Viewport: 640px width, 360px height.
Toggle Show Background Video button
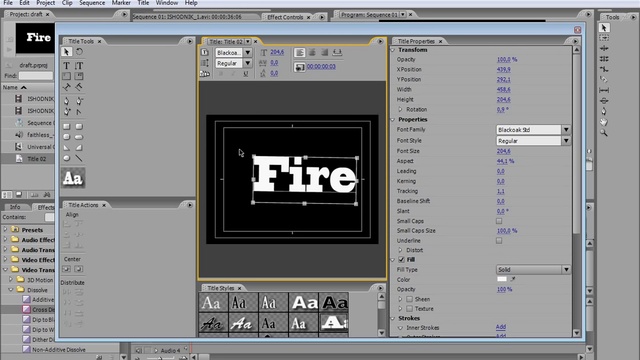(300, 67)
